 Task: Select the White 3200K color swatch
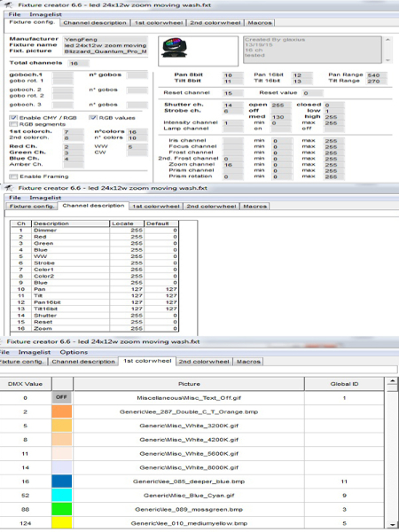tap(62, 426)
